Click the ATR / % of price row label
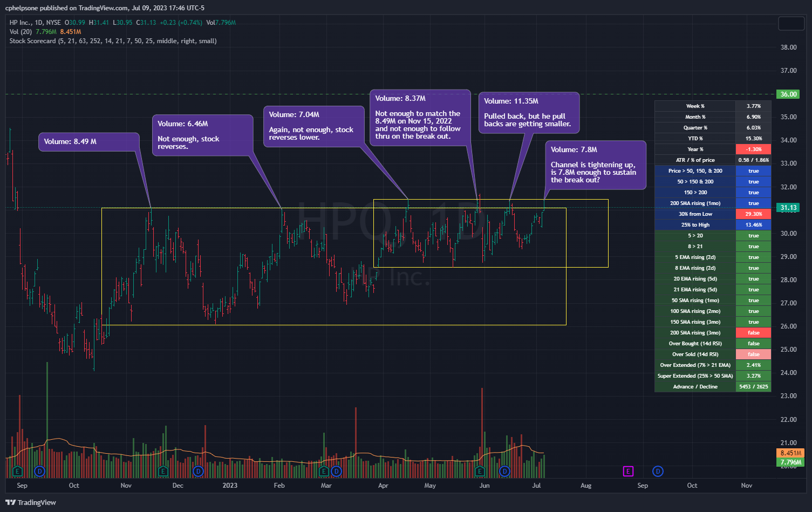 [695, 160]
